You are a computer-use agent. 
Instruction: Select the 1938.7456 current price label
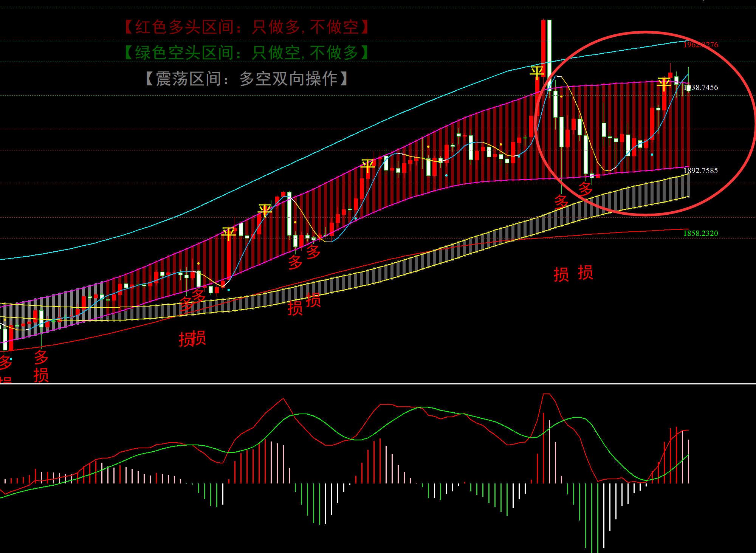pos(702,87)
